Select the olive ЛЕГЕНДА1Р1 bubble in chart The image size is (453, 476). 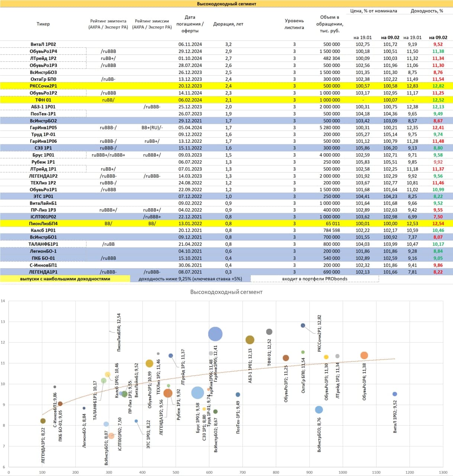(43, 421)
